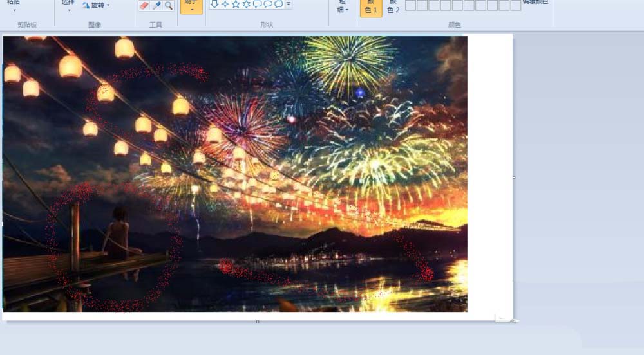The height and width of the screenshot is (355, 644).
Task: Expand the shapes gallery list
Action: click(x=289, y=5)
